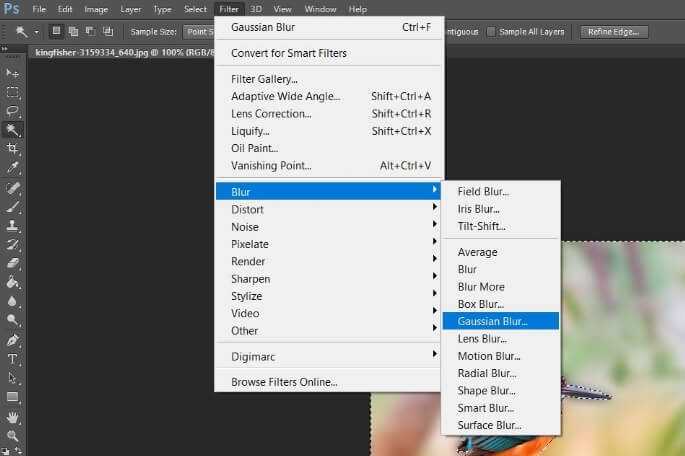Open the Window menu

320,9
